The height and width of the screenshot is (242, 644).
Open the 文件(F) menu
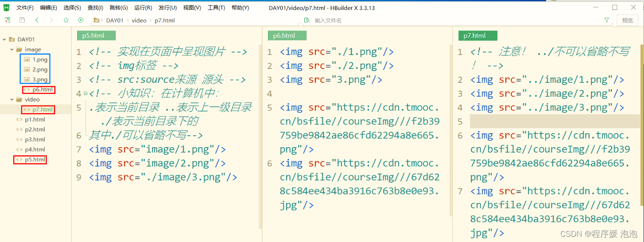click(x=25, y=8)
